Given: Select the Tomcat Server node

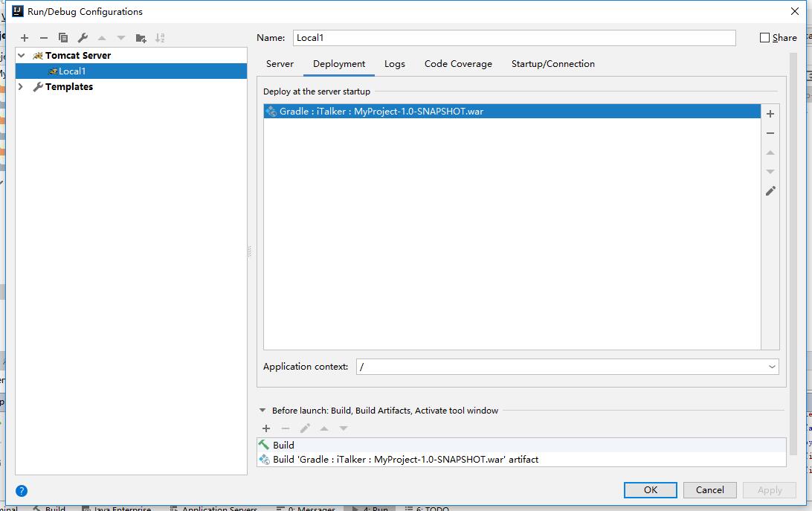Looking at the screenshot, I should 131,56.
